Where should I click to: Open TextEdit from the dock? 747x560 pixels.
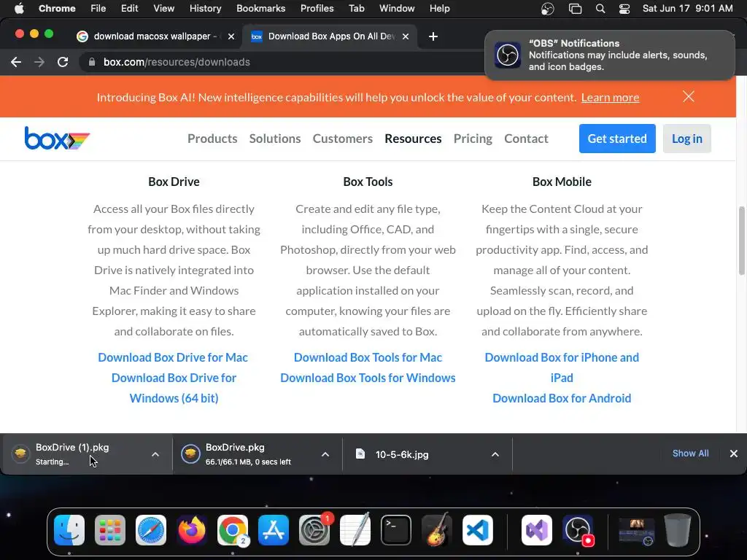355,530
